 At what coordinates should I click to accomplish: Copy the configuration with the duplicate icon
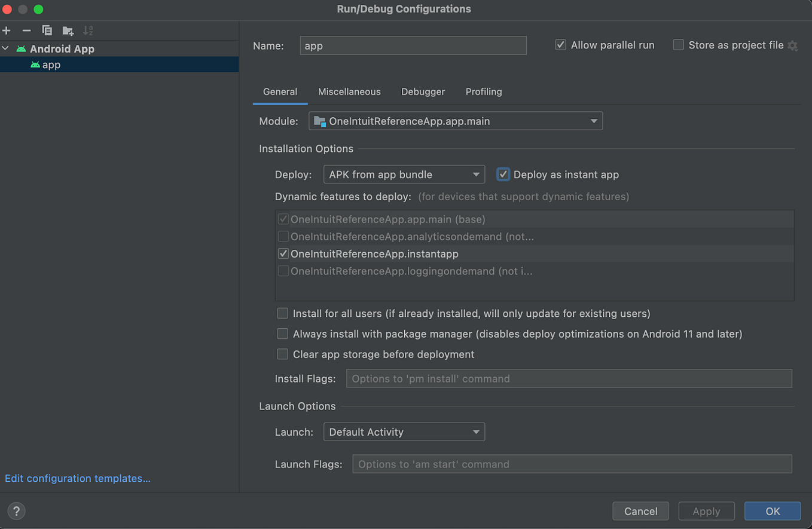pyautogui.click(x=47, y=30)
